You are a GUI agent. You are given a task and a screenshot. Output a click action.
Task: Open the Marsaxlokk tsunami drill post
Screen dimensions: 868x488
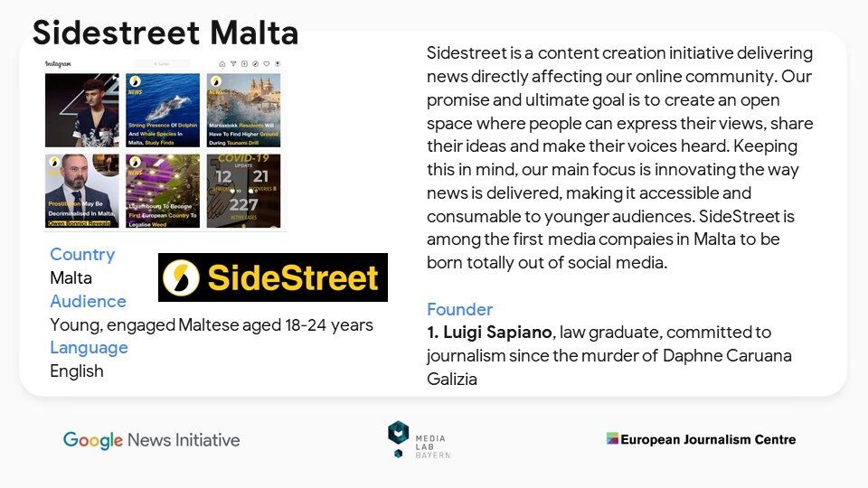[x=243, y=110]
